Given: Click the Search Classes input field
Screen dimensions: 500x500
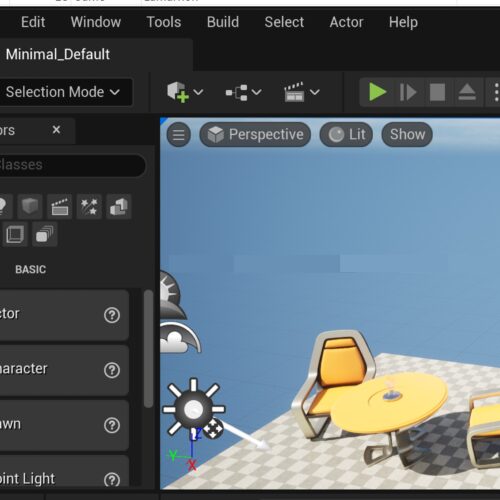Looking at the screenshot, I should [x=72, y=165].
